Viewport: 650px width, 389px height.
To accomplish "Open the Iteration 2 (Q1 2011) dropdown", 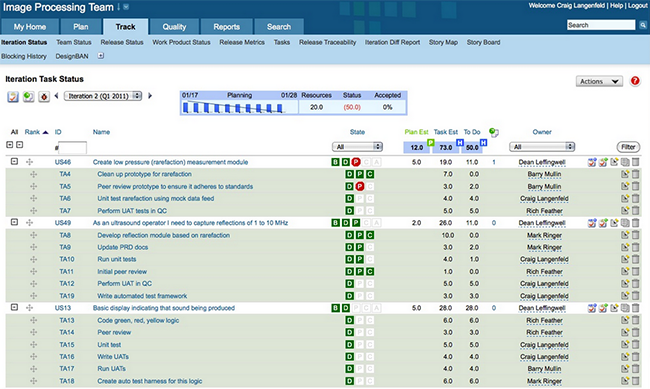I will pos(103,96).
